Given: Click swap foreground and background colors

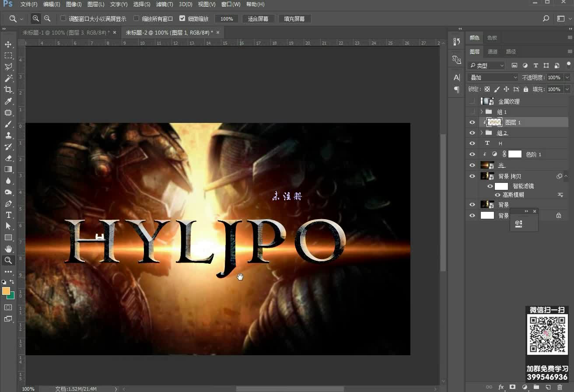Looking at the screenshot, I should [x=12, y=282].
